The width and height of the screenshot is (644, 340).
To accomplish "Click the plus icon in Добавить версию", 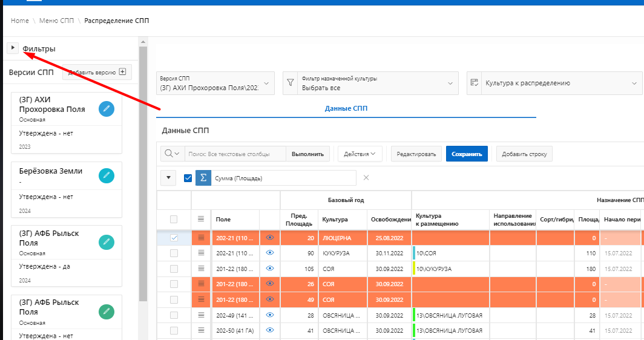I will point(122,72).
